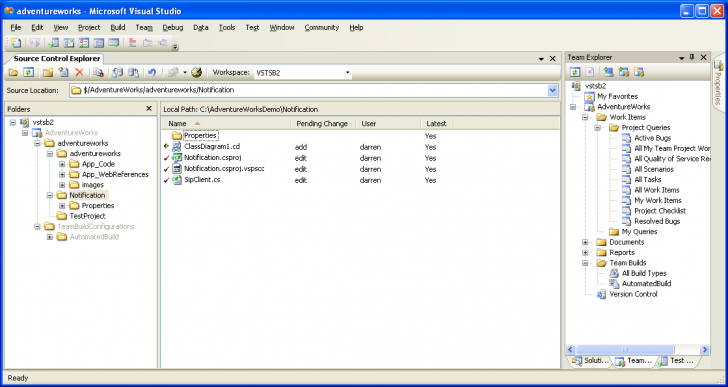Close the Folders pane with its X
Screen dimensions: 728x387
pos(149,109)
